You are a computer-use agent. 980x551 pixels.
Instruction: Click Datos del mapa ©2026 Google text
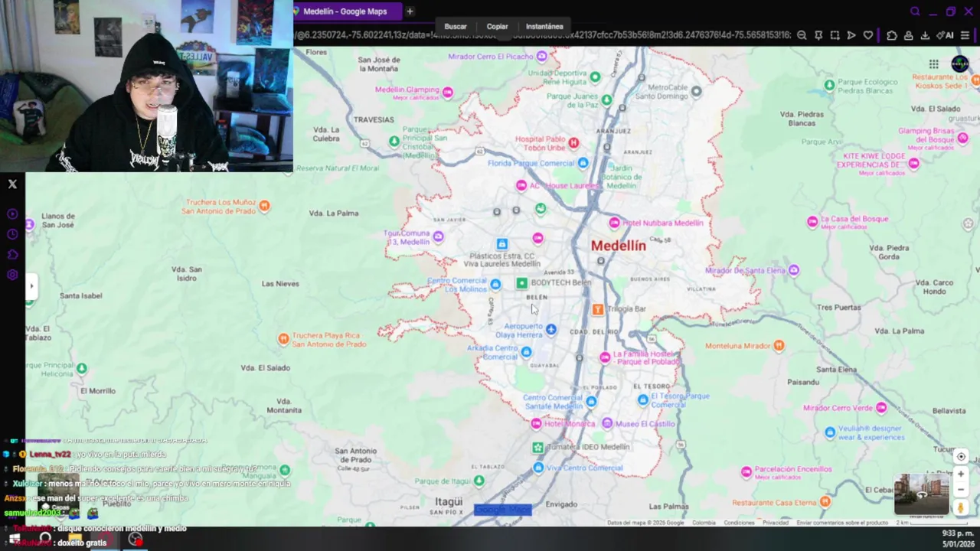[x=645, y=523]
